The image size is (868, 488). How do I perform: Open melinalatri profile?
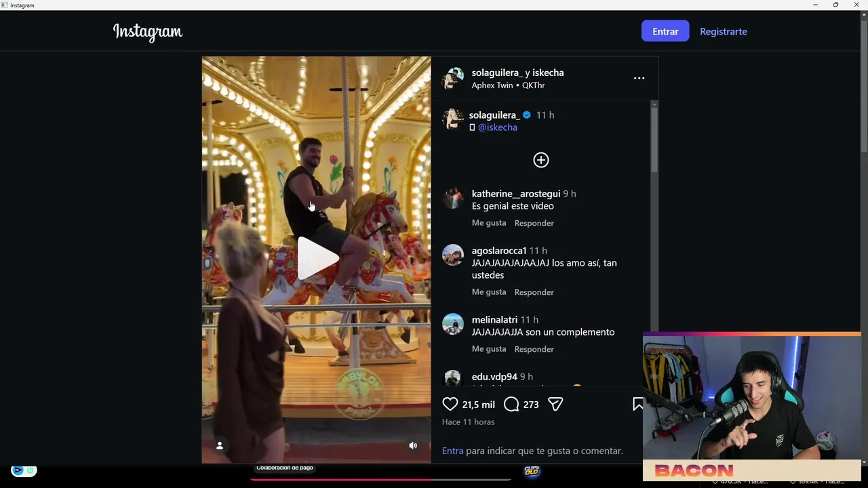pos(494,320)
